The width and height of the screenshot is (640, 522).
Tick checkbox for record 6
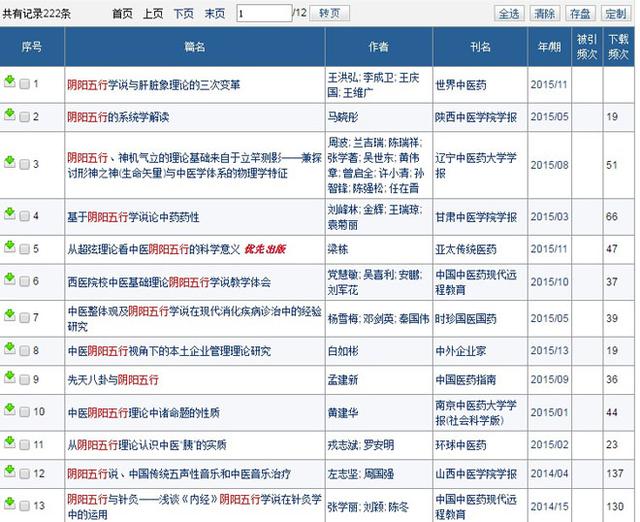(x=24, y=281)
